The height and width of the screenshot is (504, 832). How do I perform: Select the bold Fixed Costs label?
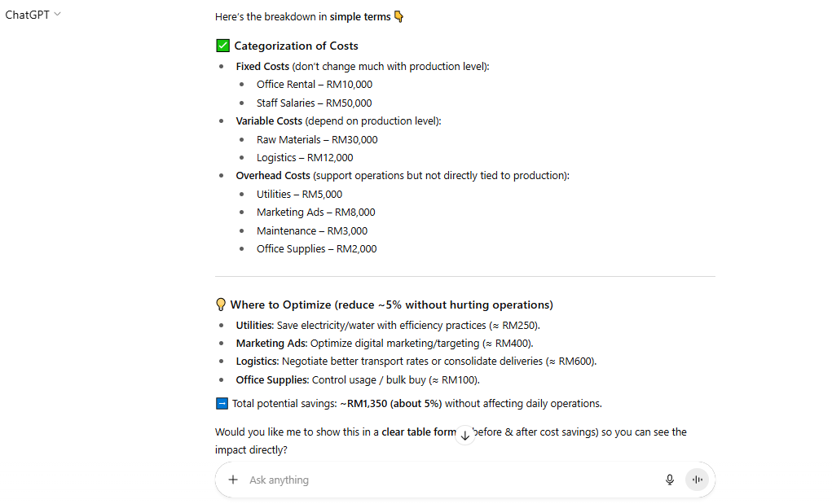(x=262, y=66)
